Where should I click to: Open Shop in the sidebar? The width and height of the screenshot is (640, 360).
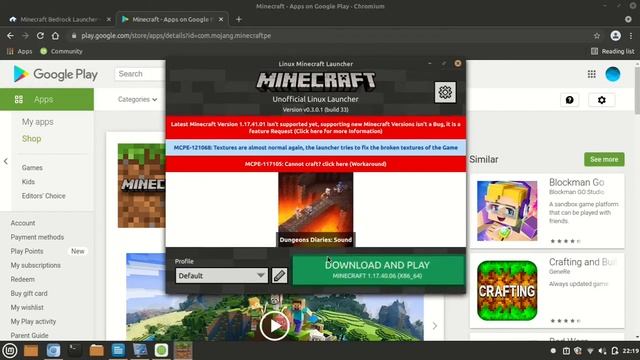31,139
